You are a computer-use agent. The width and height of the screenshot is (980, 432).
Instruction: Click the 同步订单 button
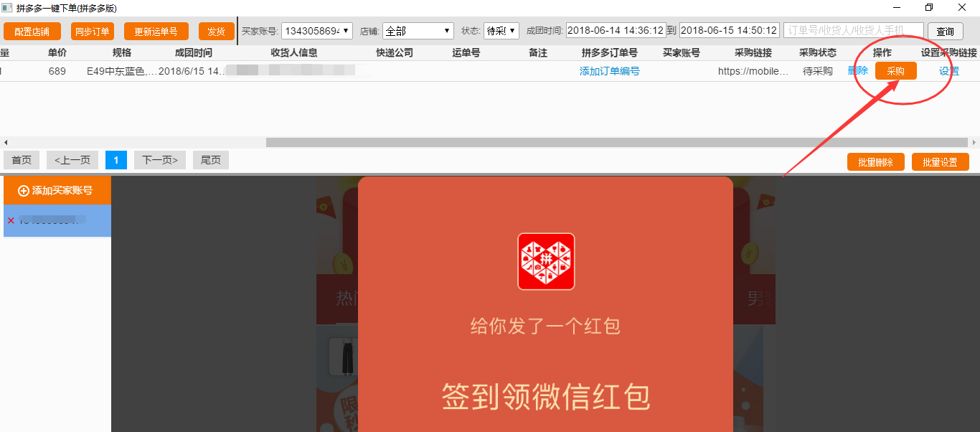[93, 32]
